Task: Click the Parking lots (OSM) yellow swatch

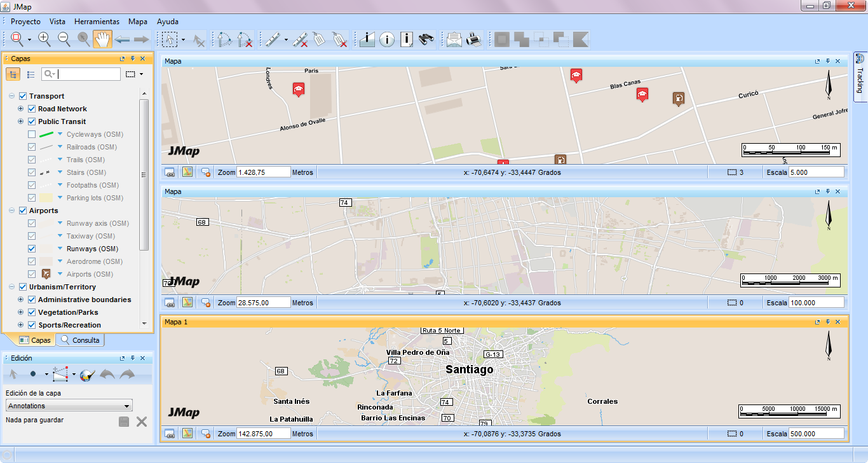Action: (x=46, y=198)
